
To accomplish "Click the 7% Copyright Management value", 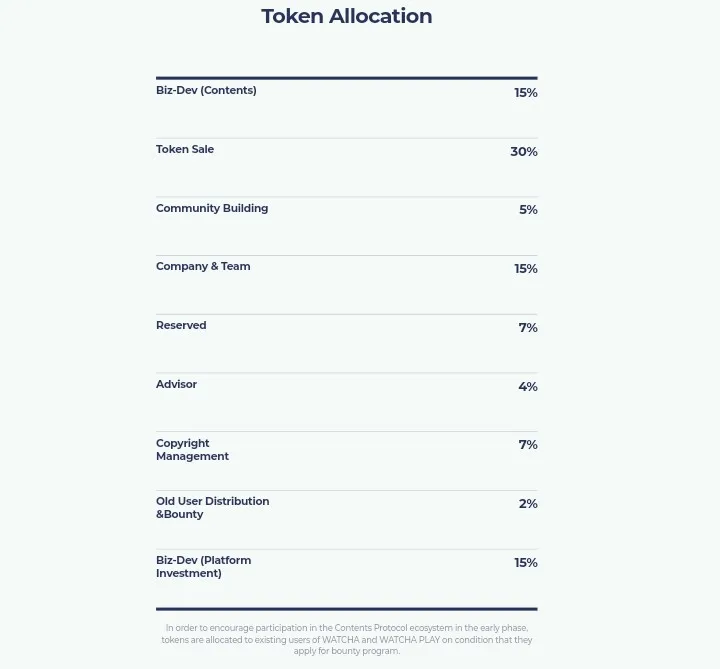I will pyautogui.click(x=528, y=445).
